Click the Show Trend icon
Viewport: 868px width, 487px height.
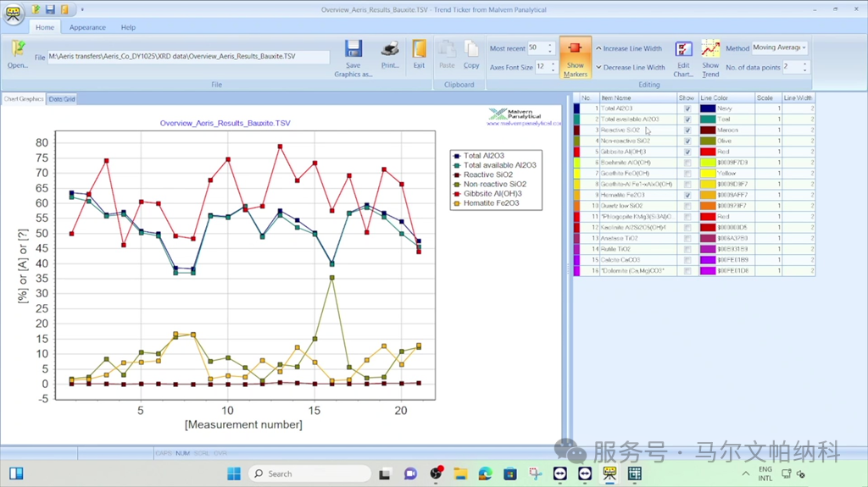pyautogui.click(x=710, y=51)
